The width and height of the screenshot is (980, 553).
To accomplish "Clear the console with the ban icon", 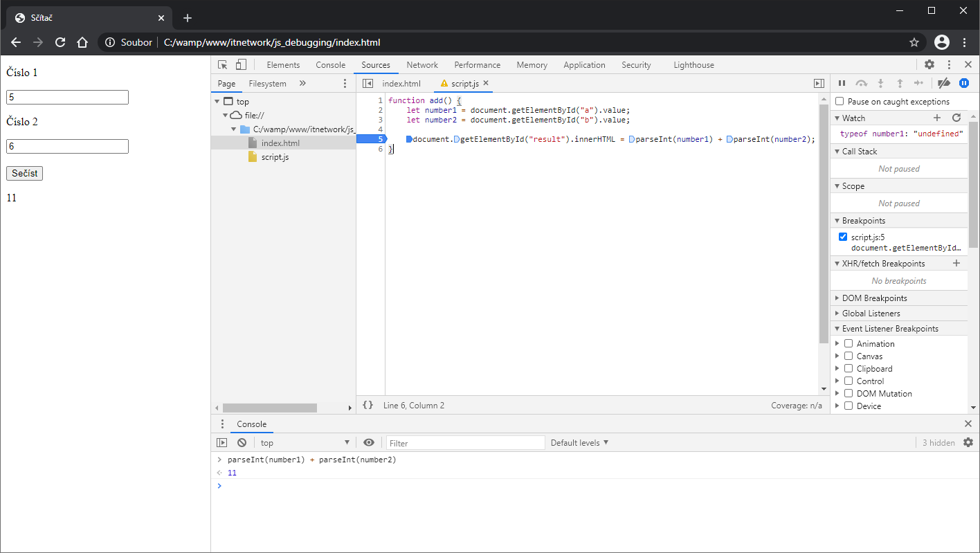I will (242, 443).
